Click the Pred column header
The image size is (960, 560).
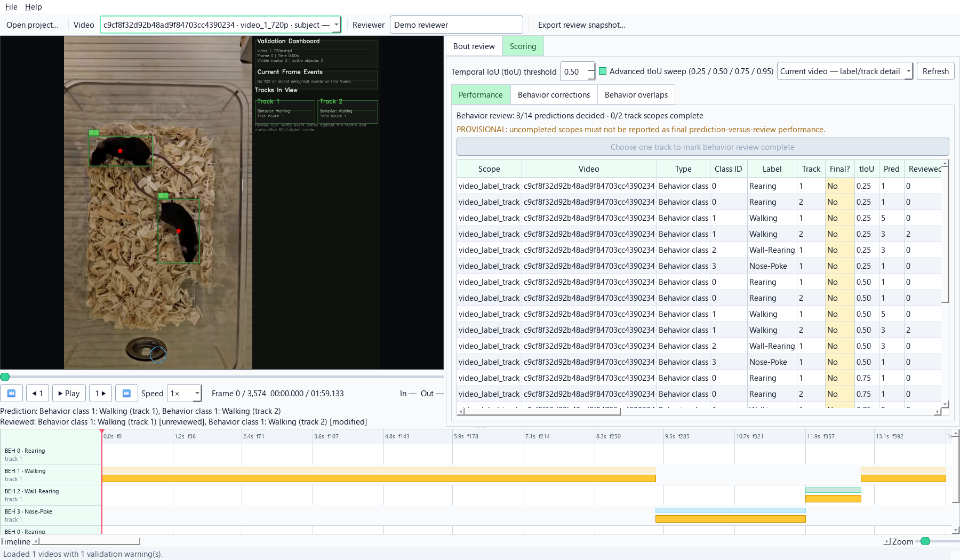(x=891, y=169)
